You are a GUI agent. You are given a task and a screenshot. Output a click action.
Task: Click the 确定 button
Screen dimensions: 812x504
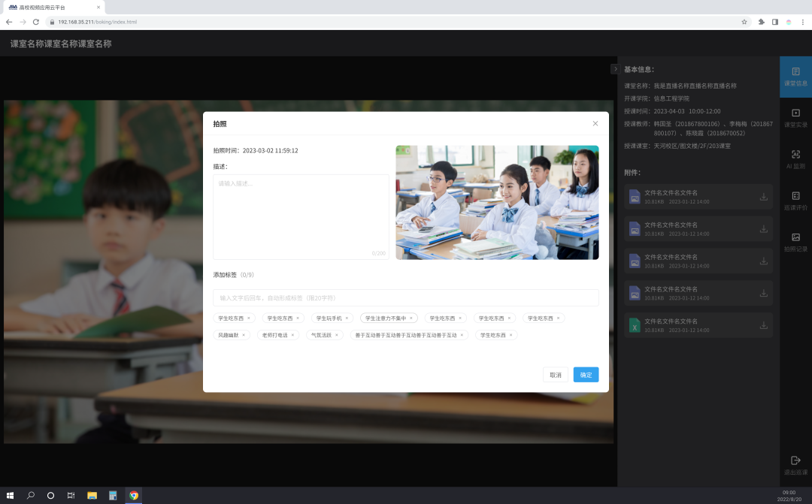[x=586, y=375]
